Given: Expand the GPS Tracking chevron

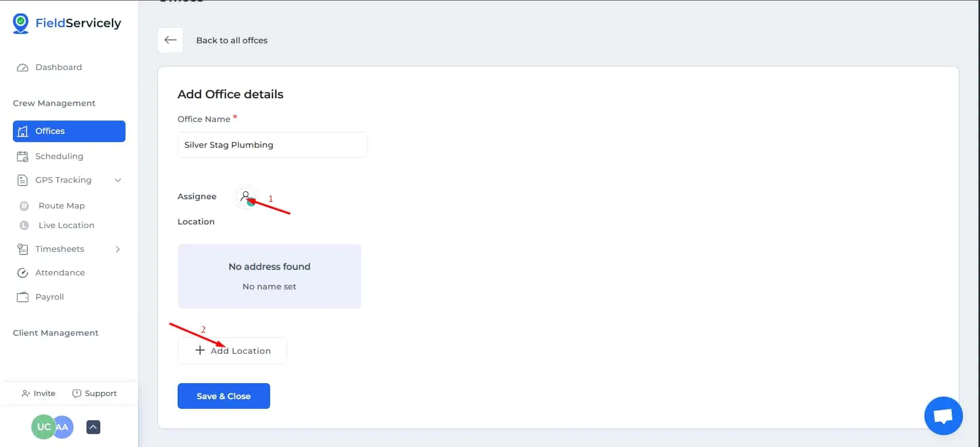Looking at the screenshot, I should coord(118,180).
